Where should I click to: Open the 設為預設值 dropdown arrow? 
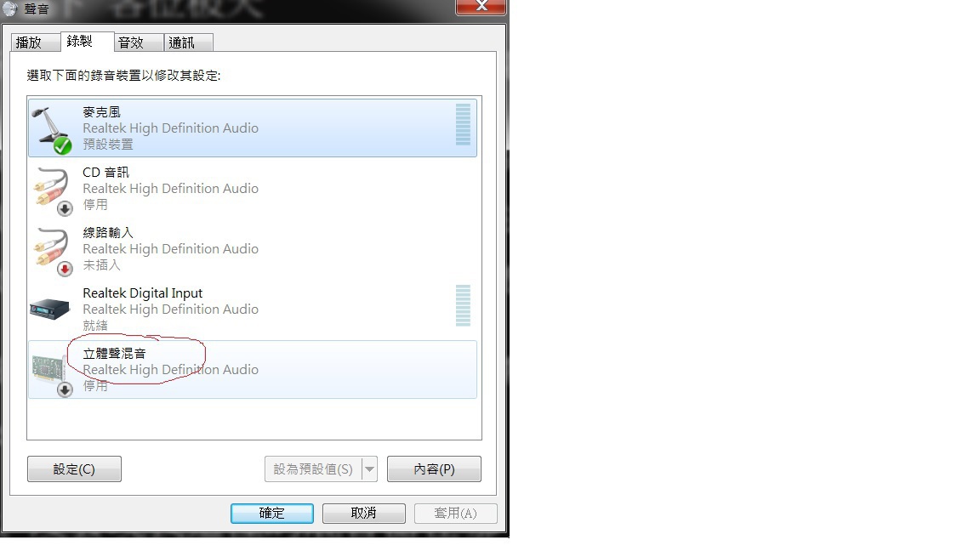(370, 469)
